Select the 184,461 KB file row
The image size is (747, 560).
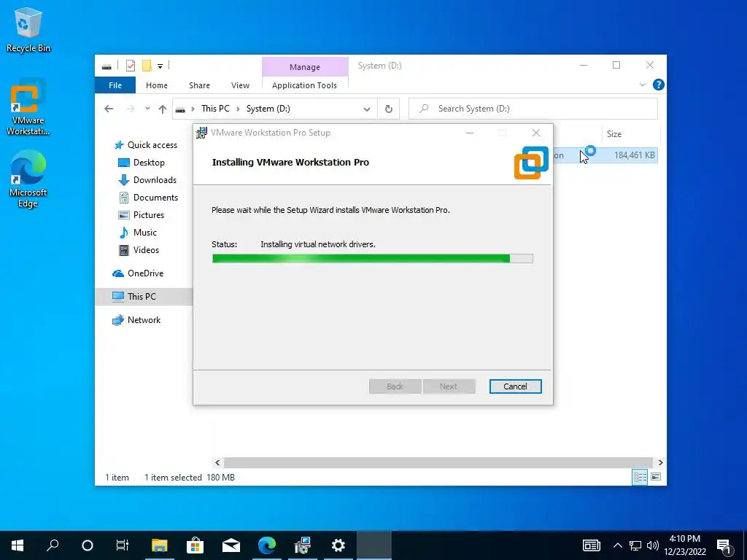point(605,155)
